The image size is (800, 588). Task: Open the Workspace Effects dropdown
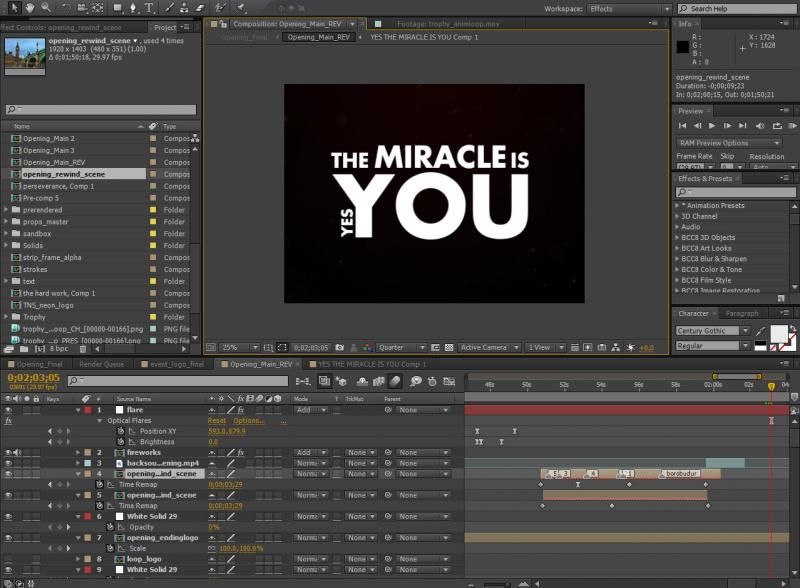tap(629, 9)
